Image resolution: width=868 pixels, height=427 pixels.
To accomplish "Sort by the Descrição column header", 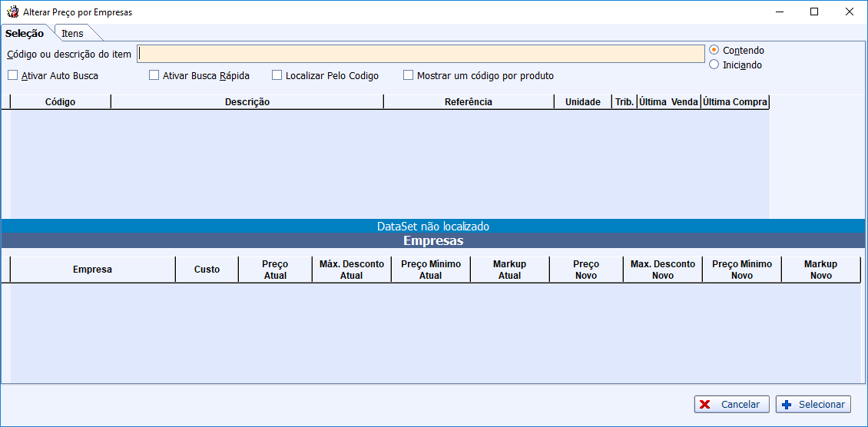I will (x=247, y=102).
